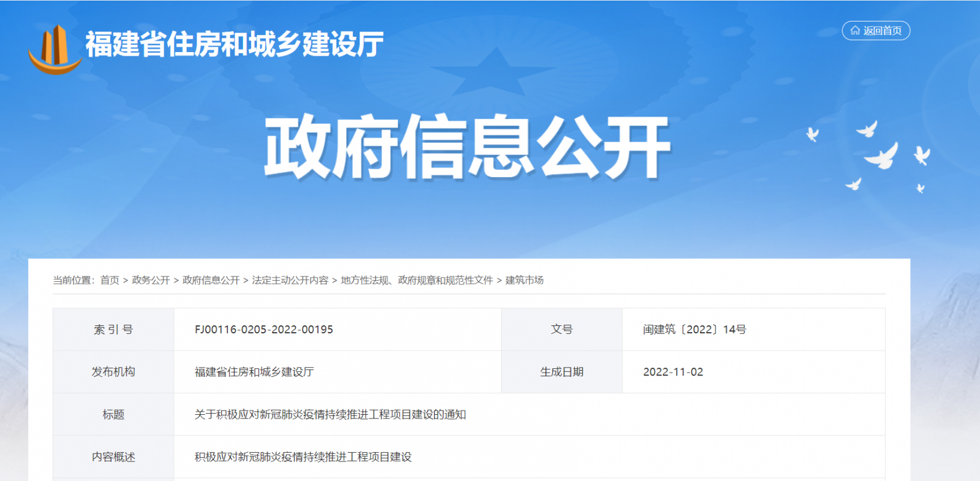Image resolution: width=980 pixels, height=481 pixels.
Task: Click publishing agency value 福建省住房和城乡建设厅
Action: (254, 372)
